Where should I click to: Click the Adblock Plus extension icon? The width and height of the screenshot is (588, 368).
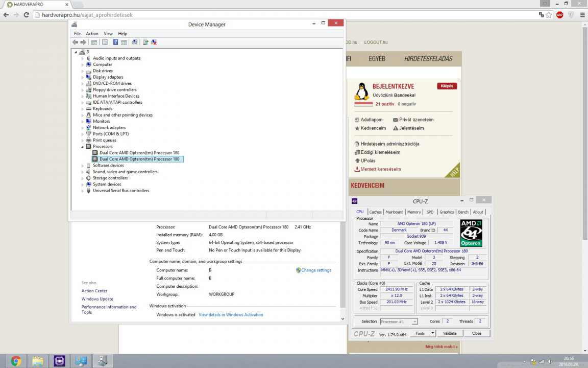coord(560,15)
